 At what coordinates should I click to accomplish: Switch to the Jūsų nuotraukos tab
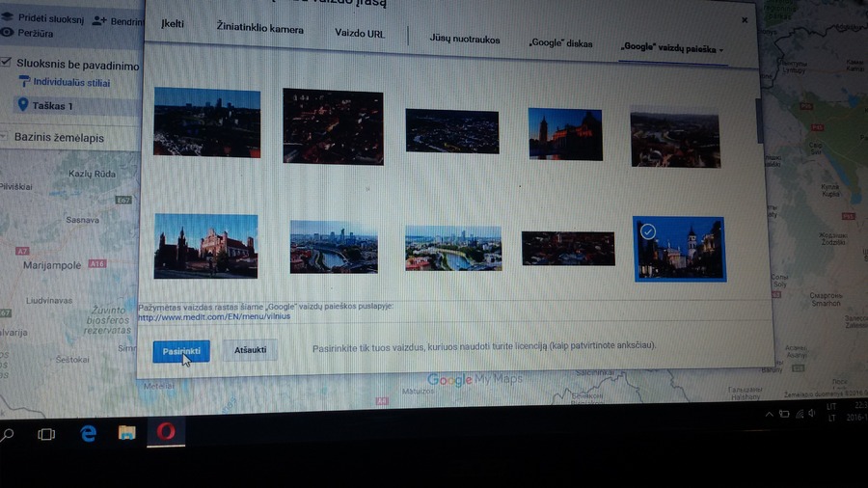[465, 40]
